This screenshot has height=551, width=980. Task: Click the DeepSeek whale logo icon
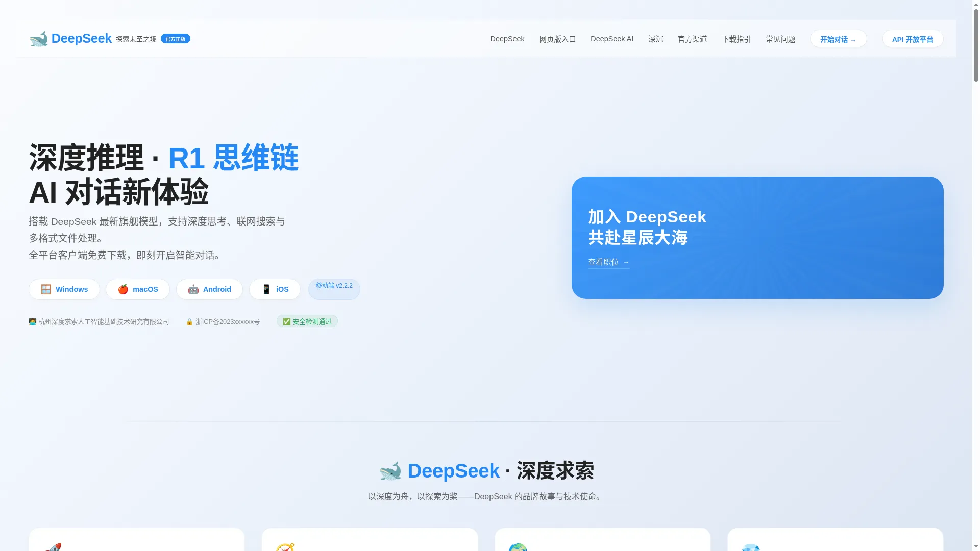[x=39, y=39]
